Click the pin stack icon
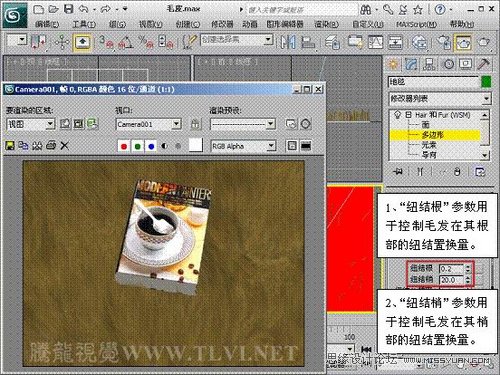This screenshot has width=500, height=375. click(x=398, y=172)
